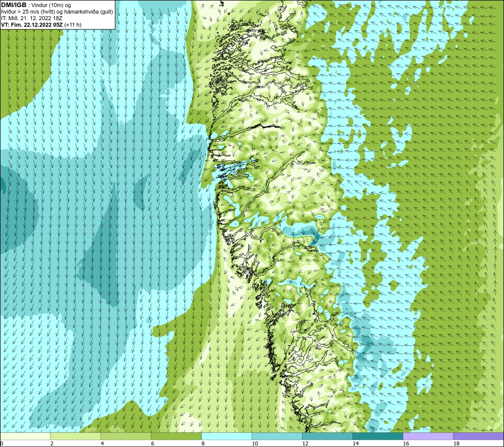
Task: Click the 6-8 m/s olive green legend swatch
Action: [x=176, y=436]
